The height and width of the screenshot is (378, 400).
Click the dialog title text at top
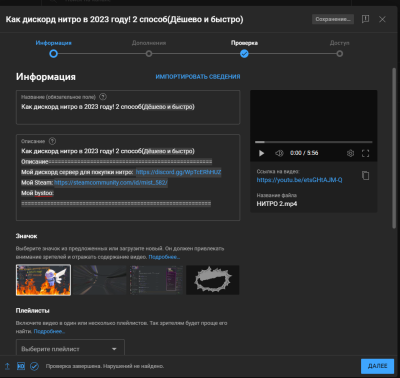coord(124,19)
